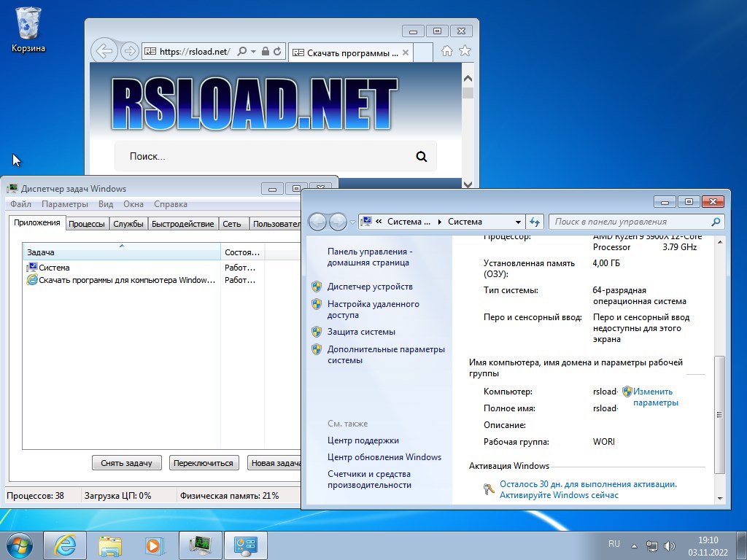Refresh the page with the address bar reload icon
Screen dimensions: 747x560
click(x=277, y=52)
